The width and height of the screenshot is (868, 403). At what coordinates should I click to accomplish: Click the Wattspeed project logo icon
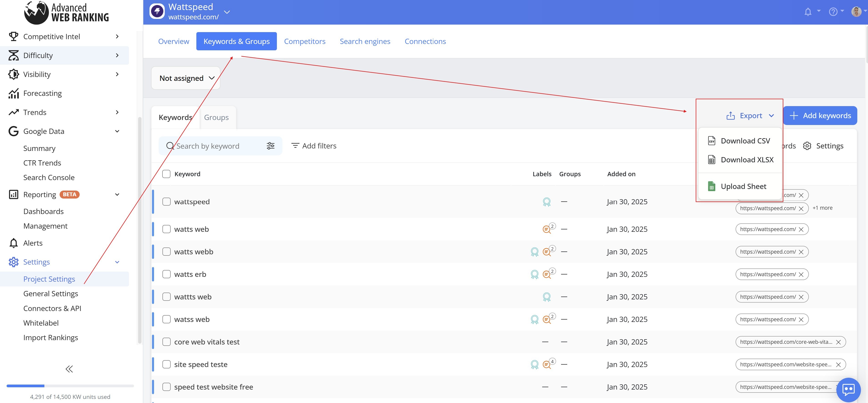pos(157,11)
